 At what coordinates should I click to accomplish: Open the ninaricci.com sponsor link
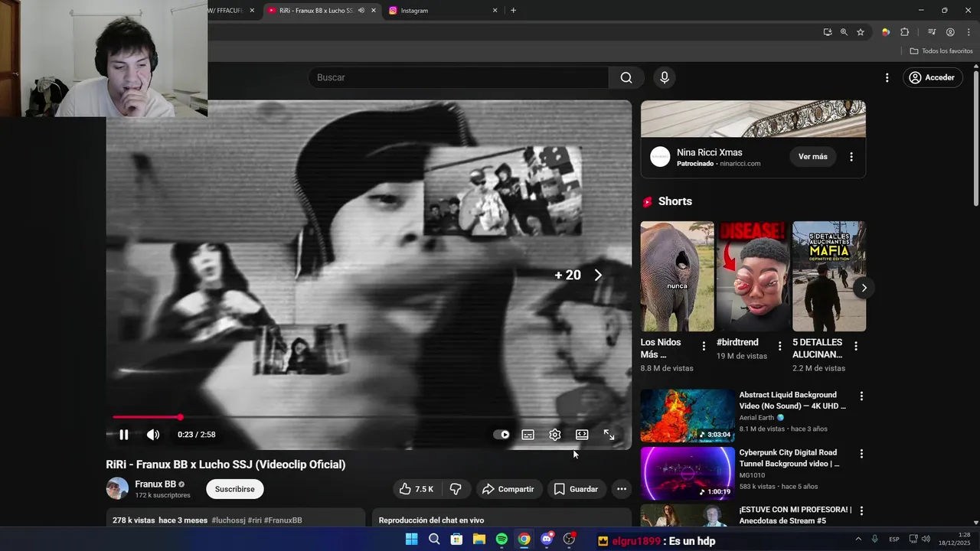pyautogui.click(x=740, y=164)
